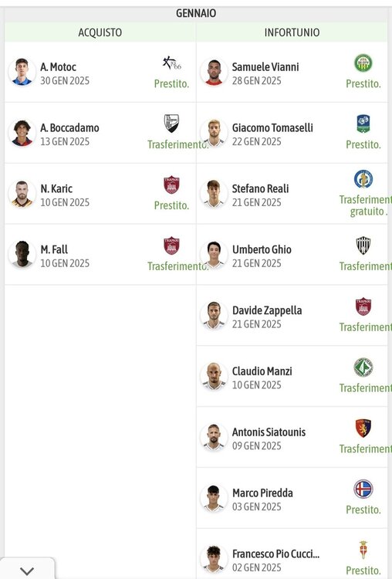Viewport: 392px width, 579px height.
Task: Select the ACQUISTO column header
Action: pos(100,32)
